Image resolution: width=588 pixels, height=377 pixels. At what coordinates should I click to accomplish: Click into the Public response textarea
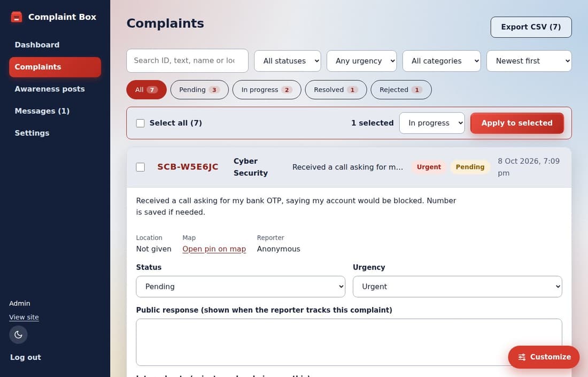click(x=349, y=342)
